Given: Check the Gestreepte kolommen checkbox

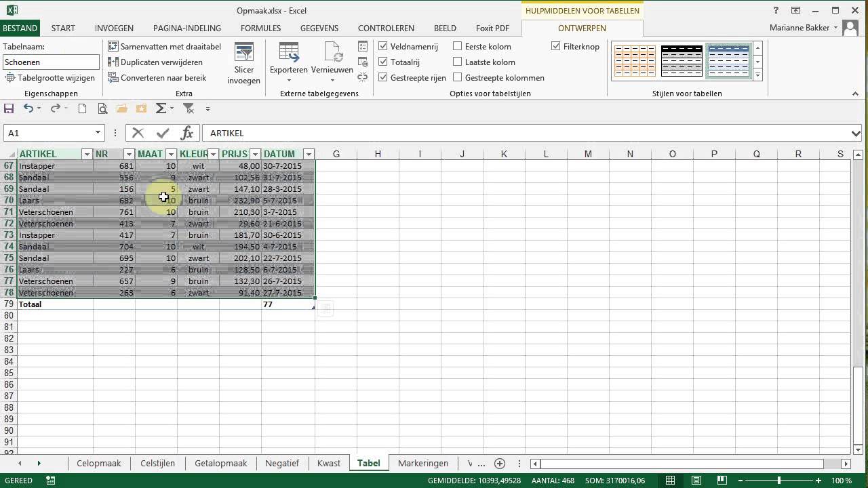Looking at the screenshot, I should 458,77.
